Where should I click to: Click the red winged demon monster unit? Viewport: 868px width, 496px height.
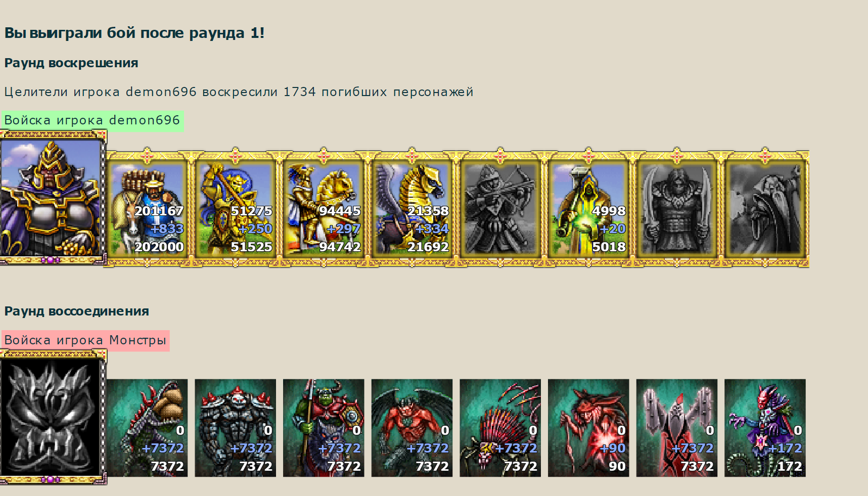tap(412, 428)
